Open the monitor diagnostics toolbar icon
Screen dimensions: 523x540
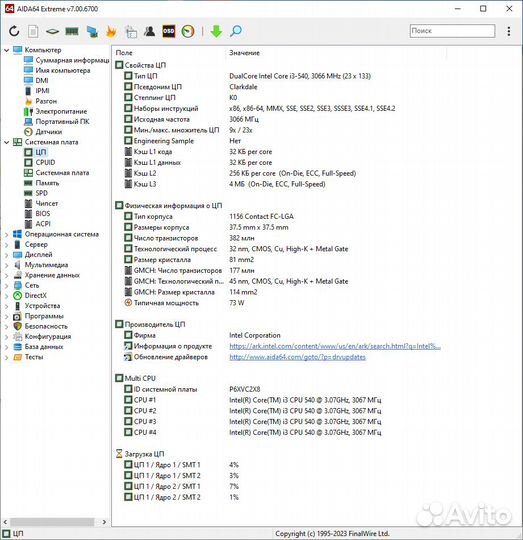(x=92, y=31)
